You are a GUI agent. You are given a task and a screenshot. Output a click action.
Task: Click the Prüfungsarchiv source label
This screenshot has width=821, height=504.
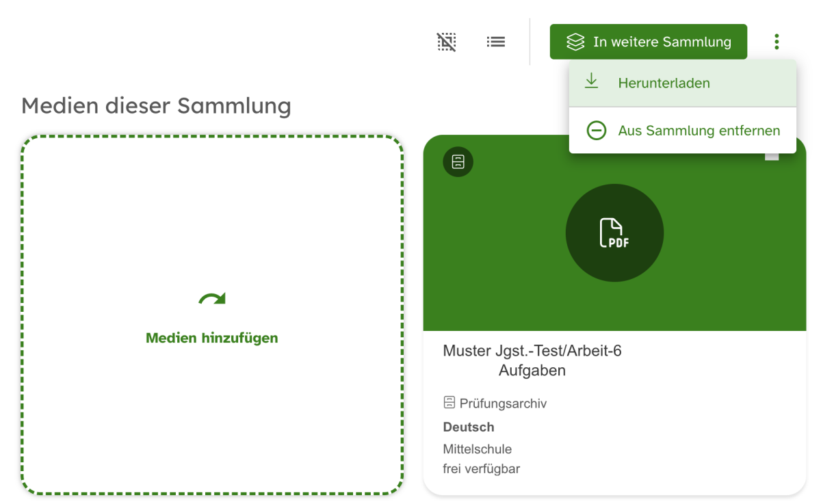(503, 403)
